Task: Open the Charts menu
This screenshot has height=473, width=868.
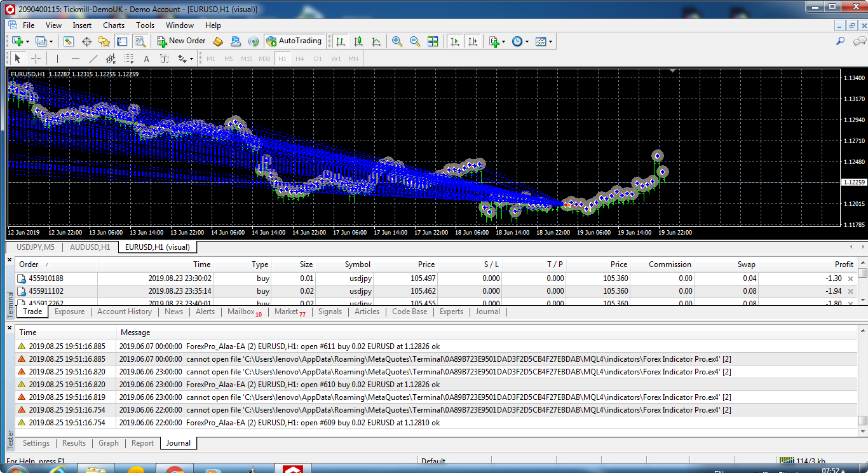Action: pos(114,25)
